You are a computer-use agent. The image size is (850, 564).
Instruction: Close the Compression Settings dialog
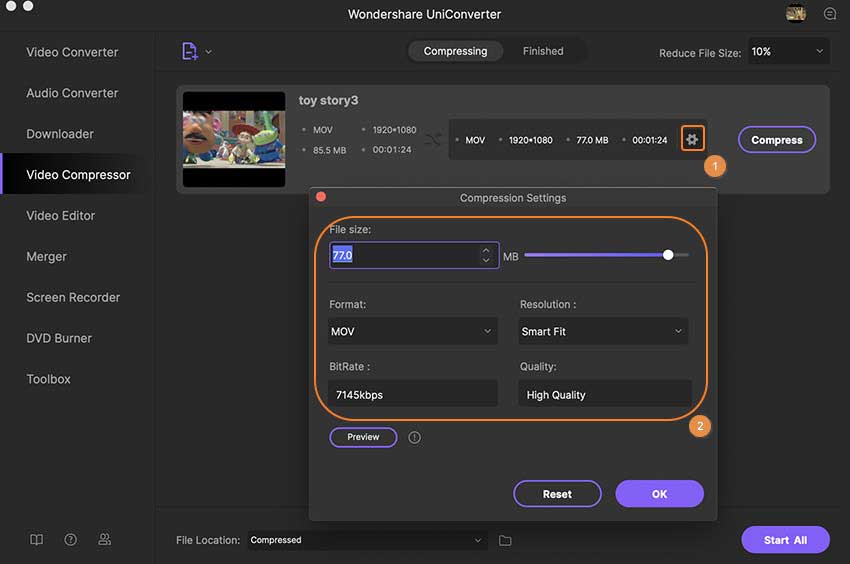coord(321,196)
